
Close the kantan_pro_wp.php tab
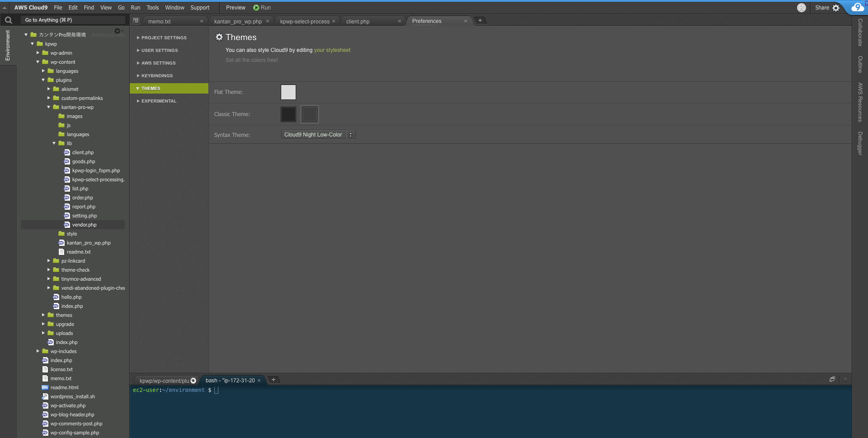tap(268, 21)
